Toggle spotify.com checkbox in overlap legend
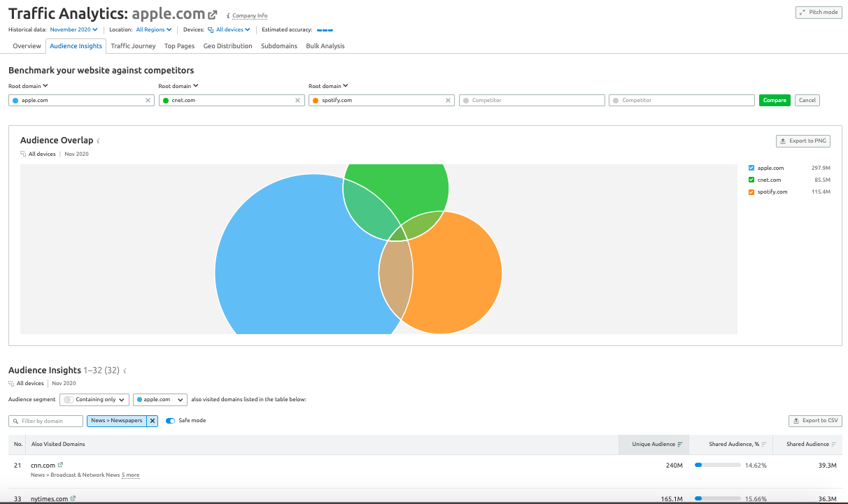This screenshot has width=848, height=504. pos(751,192)
